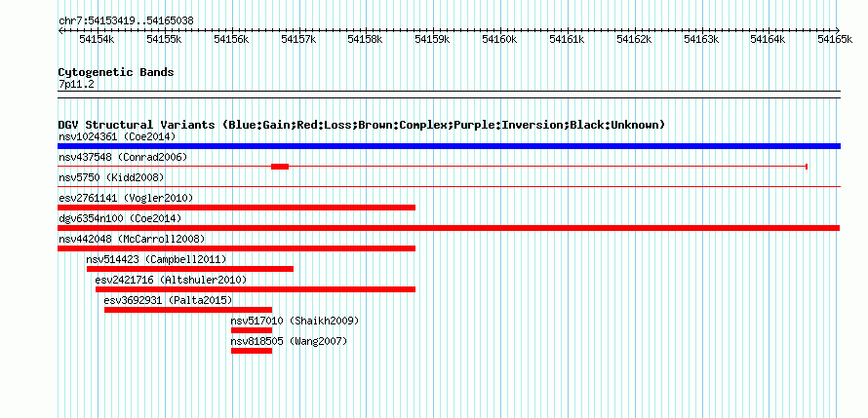Click the 54164k ruler tick label
This screenshot has height=418, width=868.
[x=769, y=39]
